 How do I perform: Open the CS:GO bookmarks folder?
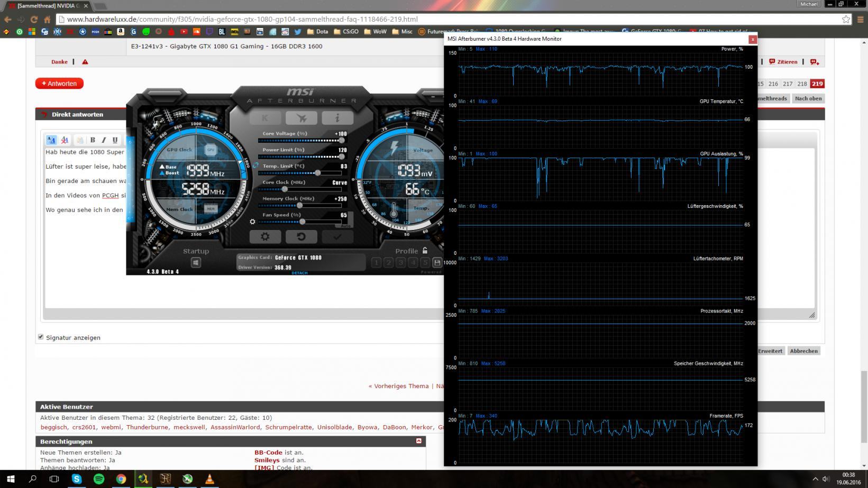click(346, 32)
